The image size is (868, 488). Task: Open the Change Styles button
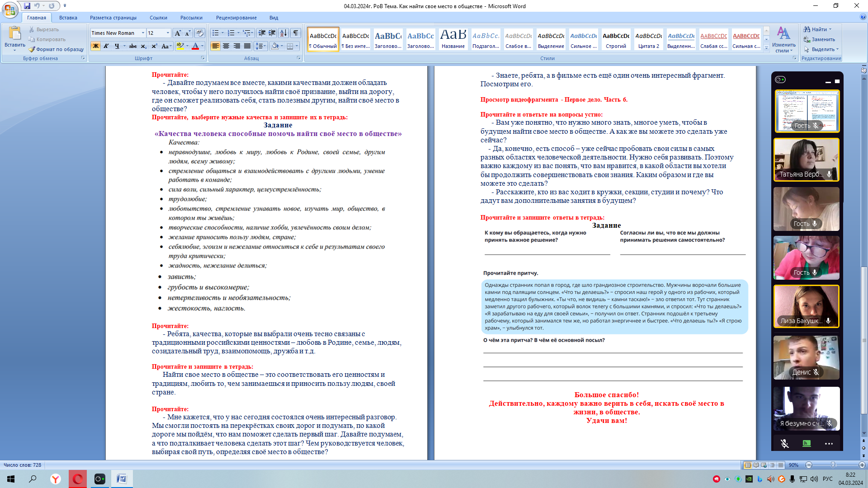pos(783,40)
